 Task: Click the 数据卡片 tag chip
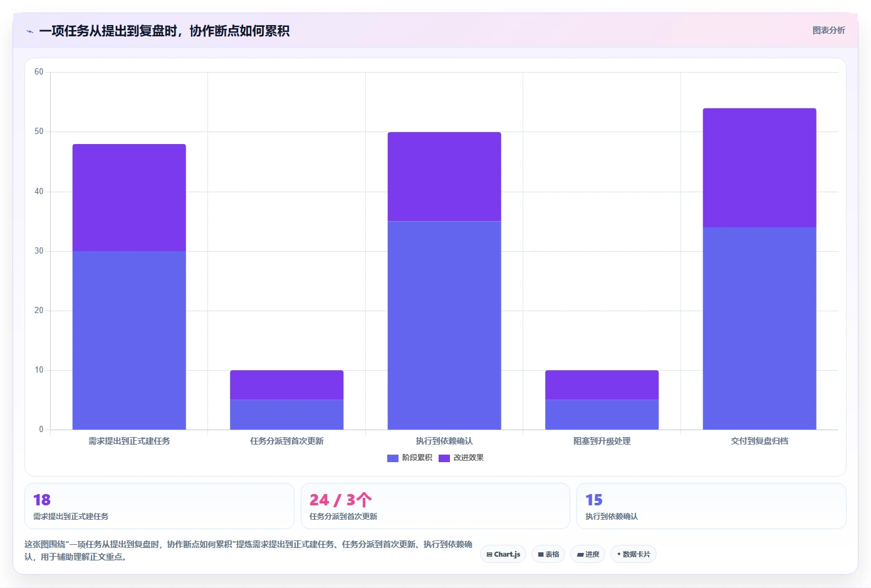tap(634, 554)
